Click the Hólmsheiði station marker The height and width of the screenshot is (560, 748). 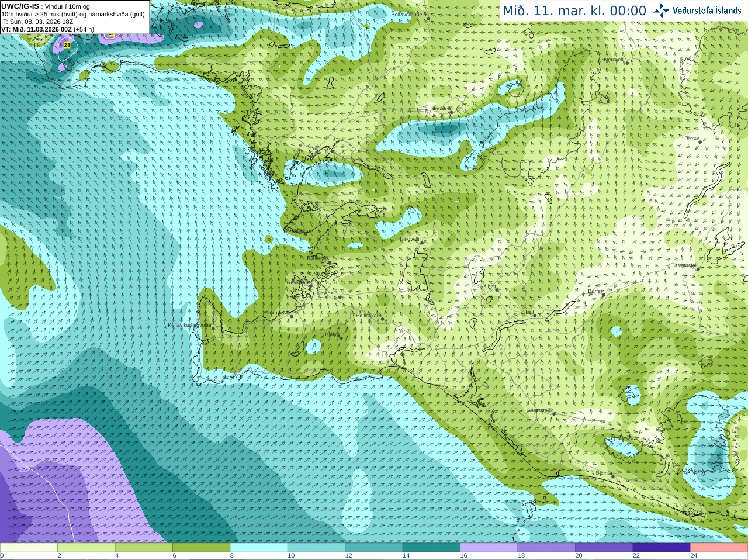pos(340,297)
